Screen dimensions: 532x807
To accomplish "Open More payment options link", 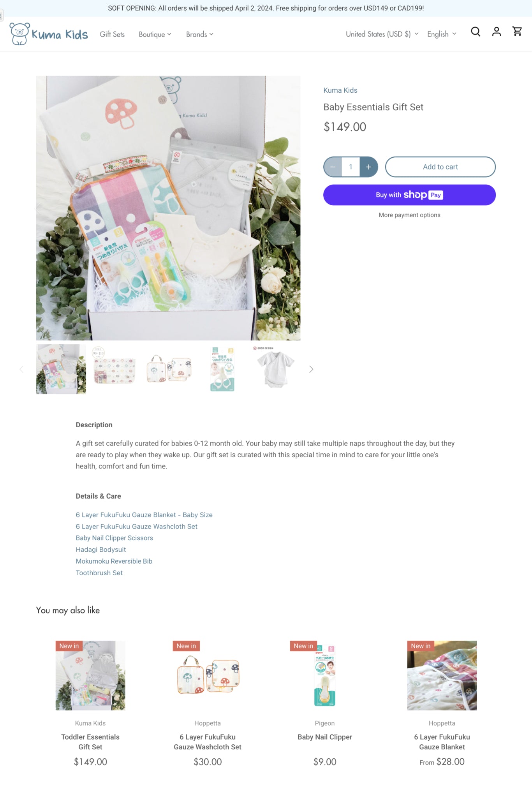I will [x=409, y=215].
